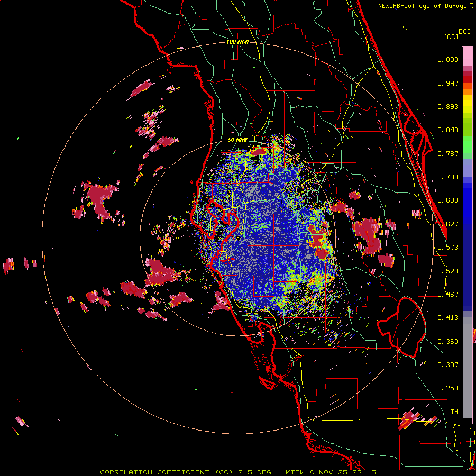
Task: Select the 0.520 scale value
Action: tap(448, 271)
